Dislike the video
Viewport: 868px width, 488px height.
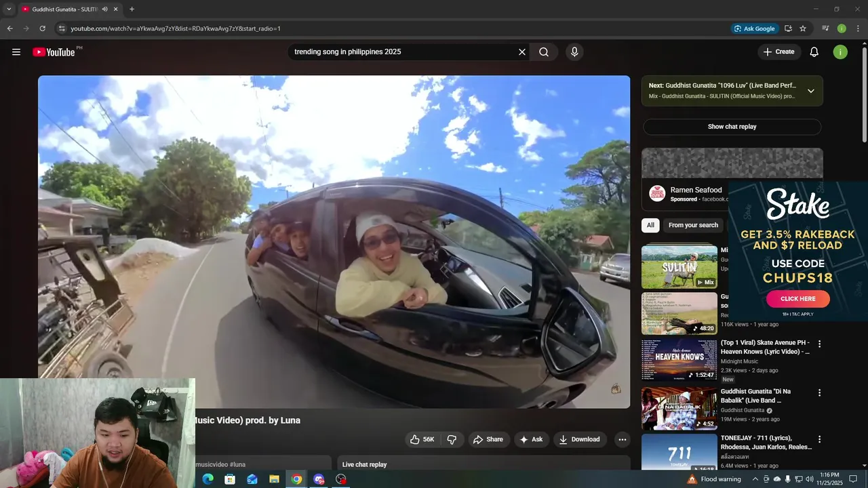pyautogui.click(x=452, y=439)
